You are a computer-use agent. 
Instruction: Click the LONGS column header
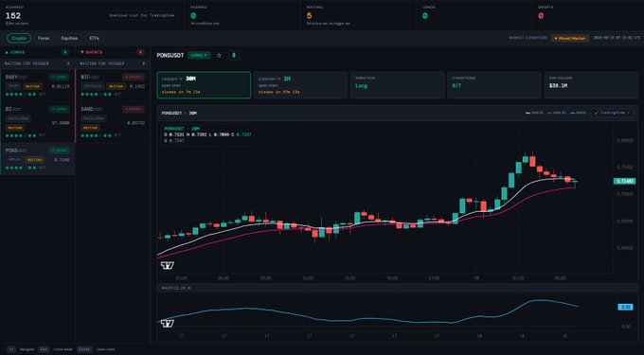point(37,52)
